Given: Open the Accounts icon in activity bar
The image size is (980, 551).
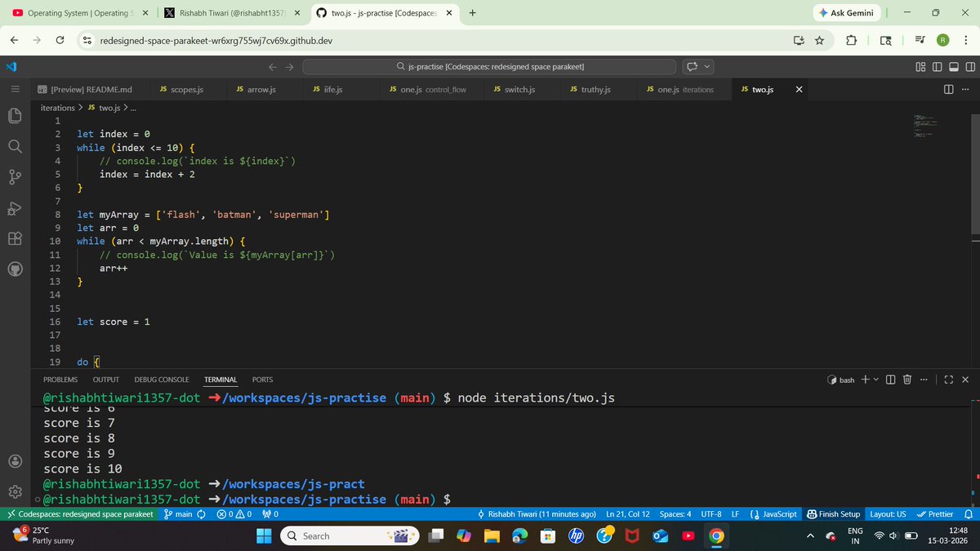Looking at the screenshot, I should [x=15, y=460].
